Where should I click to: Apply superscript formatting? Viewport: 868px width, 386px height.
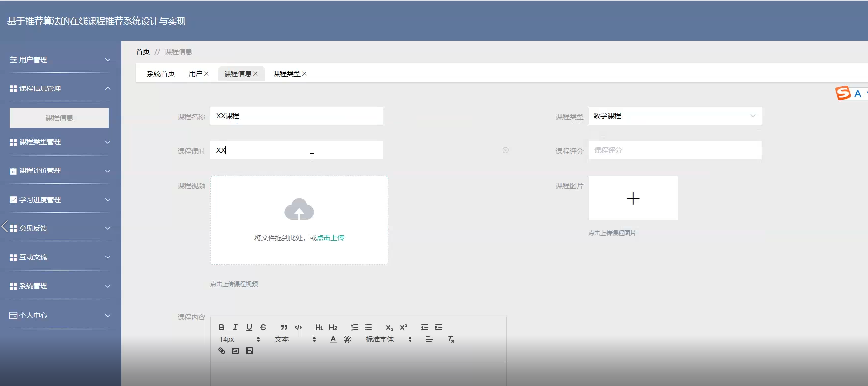(x=404, y=327)
